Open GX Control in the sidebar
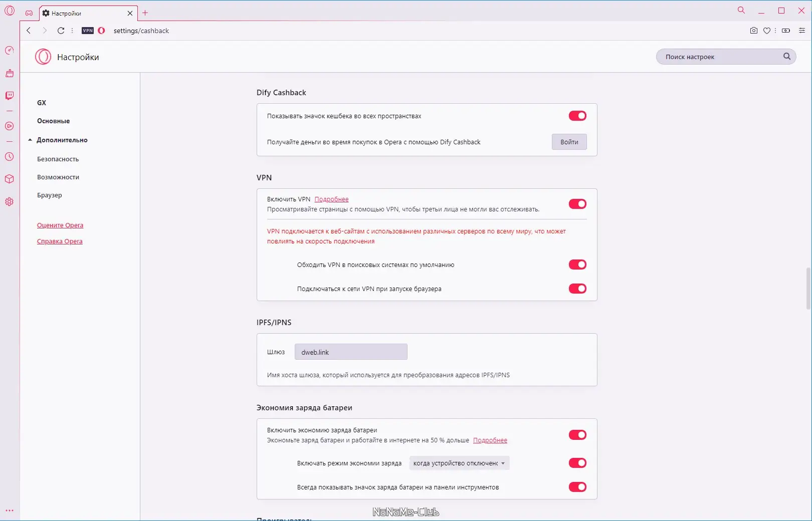 tap(10, 50)
